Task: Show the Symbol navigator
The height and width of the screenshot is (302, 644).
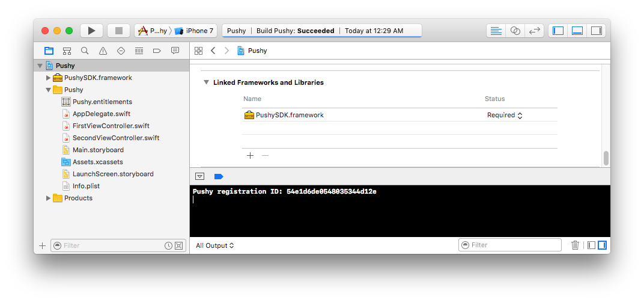Action: point(67,51)
